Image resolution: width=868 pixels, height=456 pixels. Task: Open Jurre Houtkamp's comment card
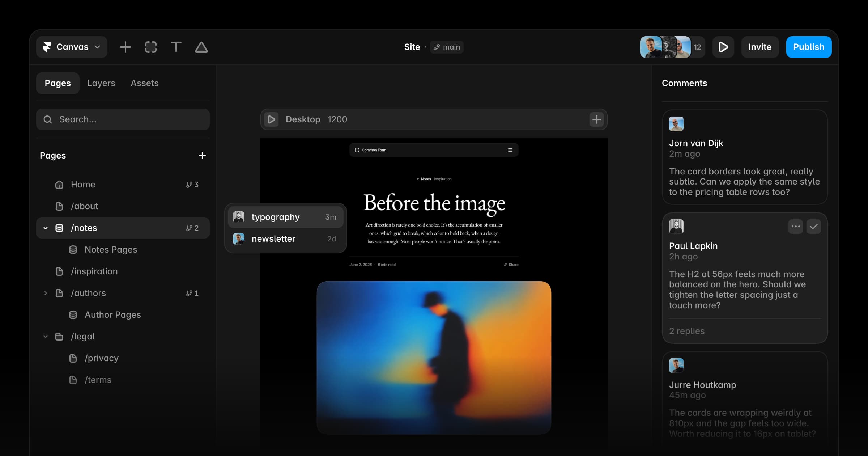pyautogui.click(x=745, y=402)
